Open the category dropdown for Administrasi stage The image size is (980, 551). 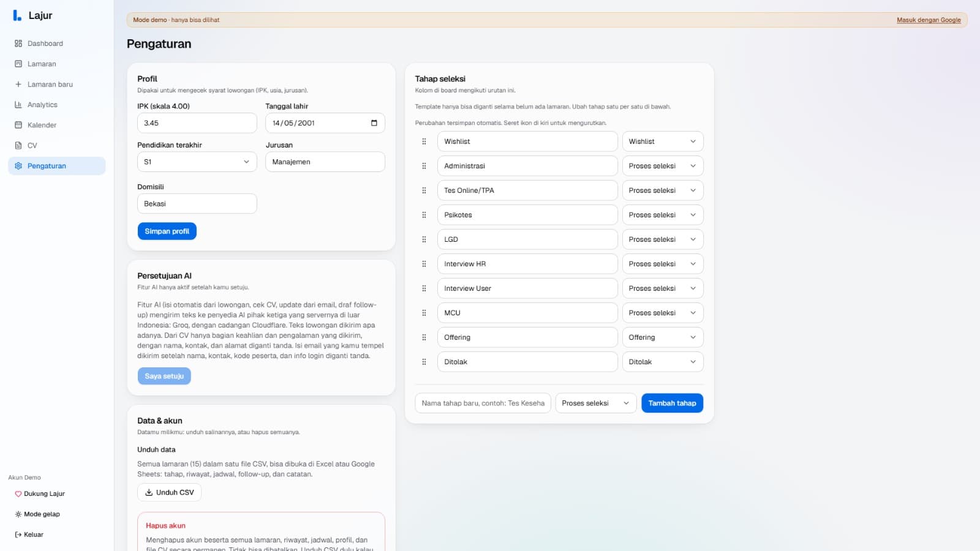(x=663, y=166)
